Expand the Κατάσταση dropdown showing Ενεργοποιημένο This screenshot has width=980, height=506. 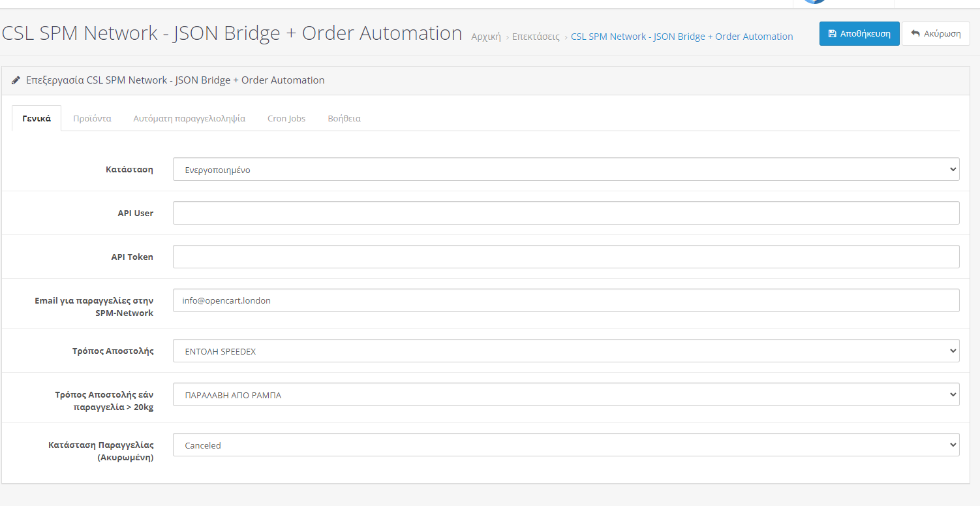pos(566,169)
